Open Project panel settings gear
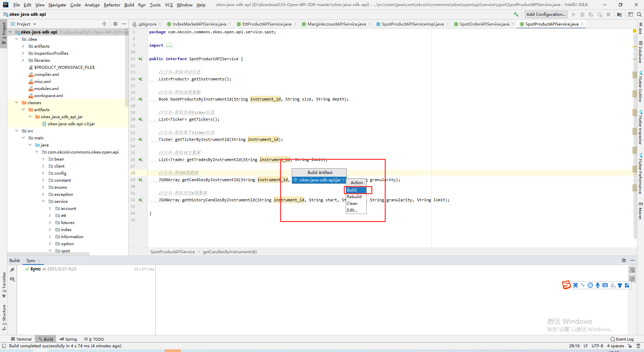 (115, 24)
